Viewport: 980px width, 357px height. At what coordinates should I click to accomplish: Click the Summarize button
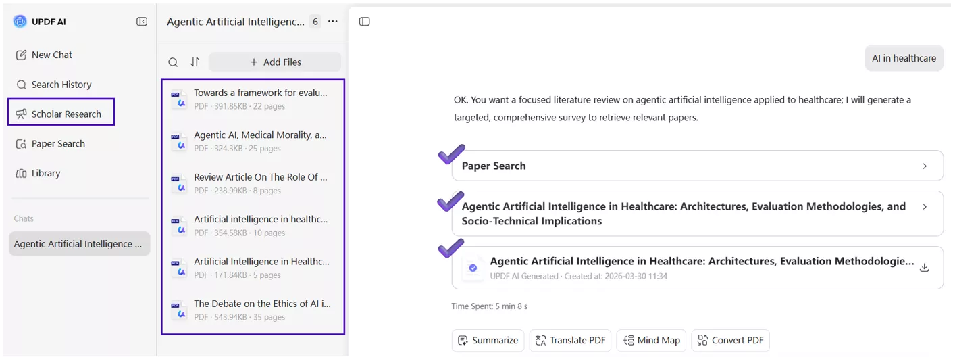click(x=488, y=340)
